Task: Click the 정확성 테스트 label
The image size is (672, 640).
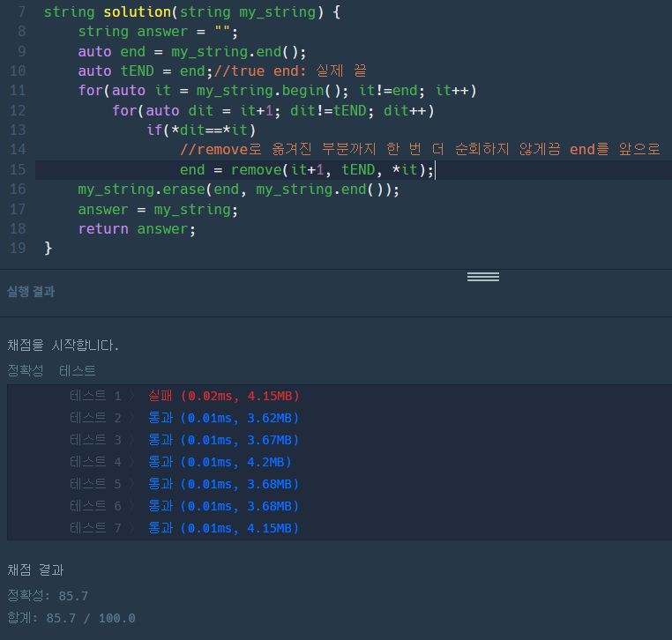Action: point(51,370)
